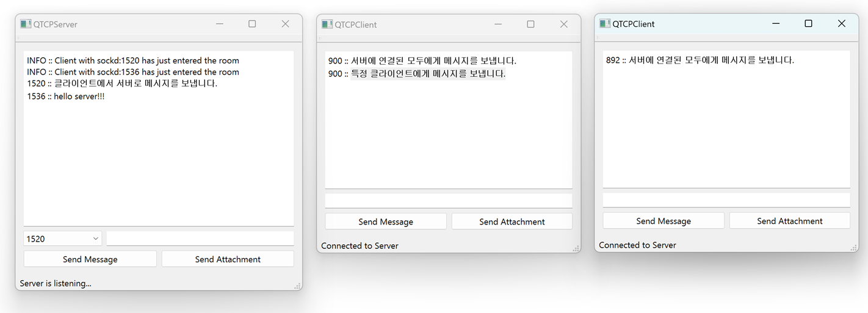Close the QTCPServer window
This screenshot has height=313, width=868.
285,24
